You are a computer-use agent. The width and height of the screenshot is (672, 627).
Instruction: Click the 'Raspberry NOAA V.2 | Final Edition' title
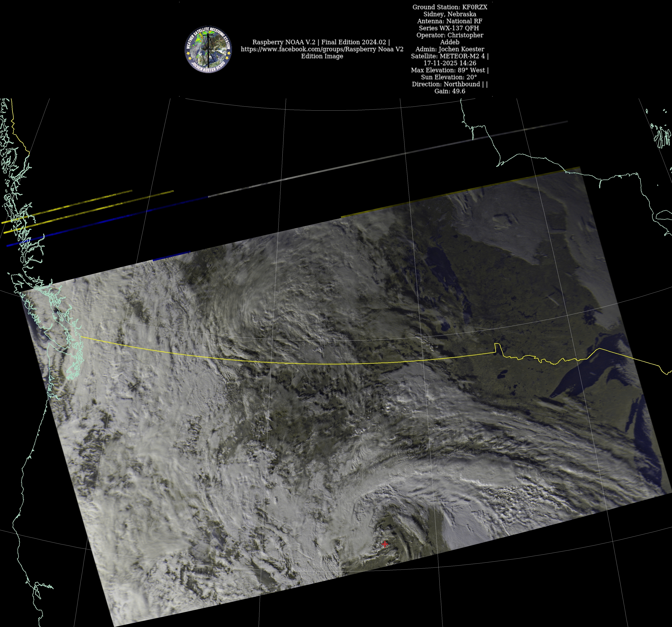(321, 42)
